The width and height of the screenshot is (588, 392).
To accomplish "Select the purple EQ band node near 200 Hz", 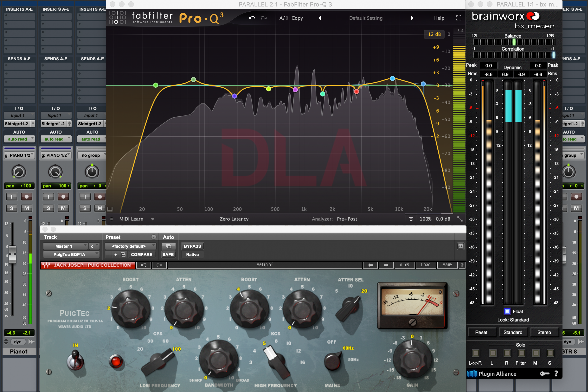I will click(x=234, y=96).
